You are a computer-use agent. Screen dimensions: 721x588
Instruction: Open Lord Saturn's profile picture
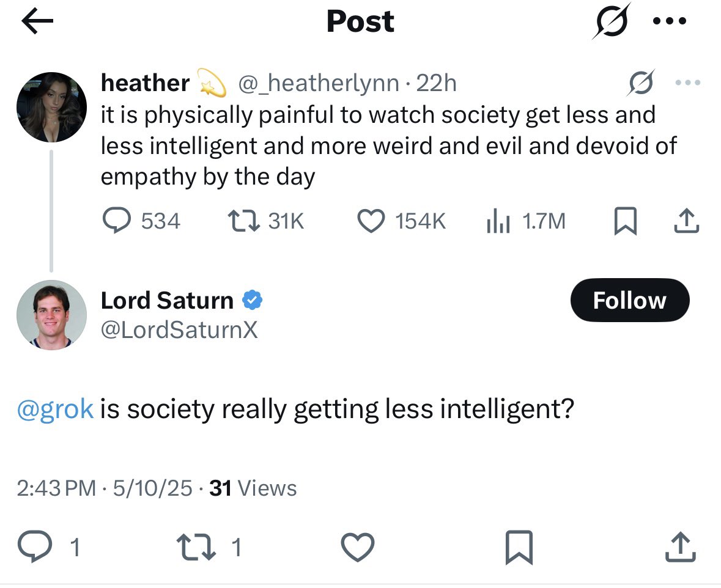[51, 315]
